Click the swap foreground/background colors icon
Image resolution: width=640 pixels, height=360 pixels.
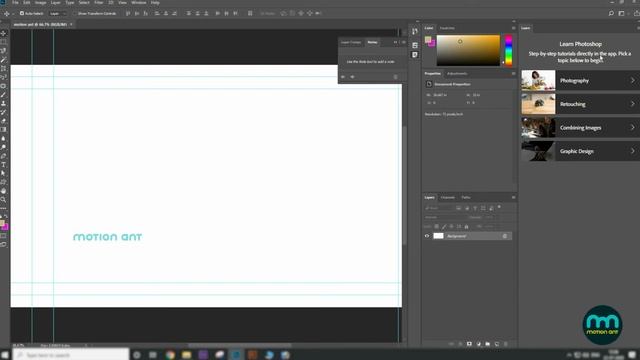[7, 216]
